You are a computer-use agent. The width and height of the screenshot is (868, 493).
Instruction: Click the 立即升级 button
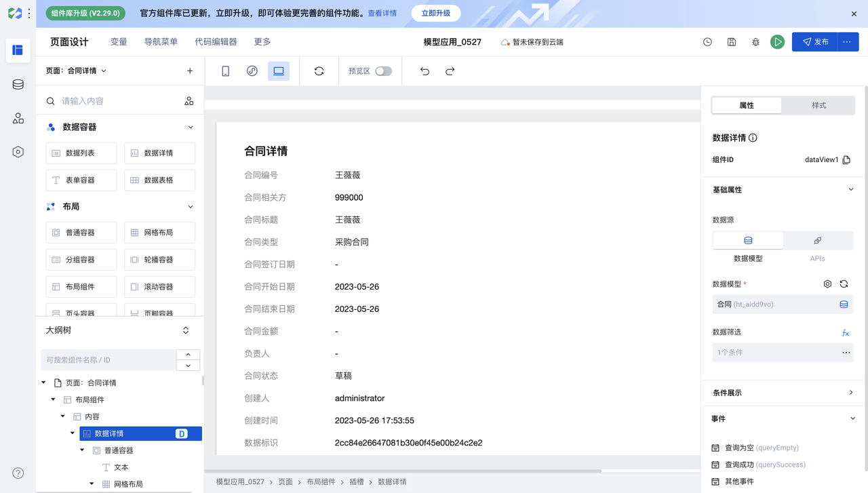[x=436, y=14]
